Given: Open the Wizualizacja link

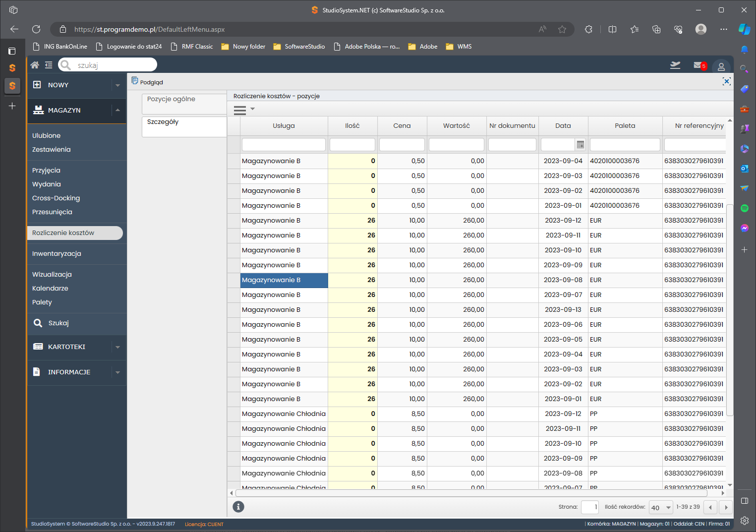Looking at the screenshot, I should [52, 274].
